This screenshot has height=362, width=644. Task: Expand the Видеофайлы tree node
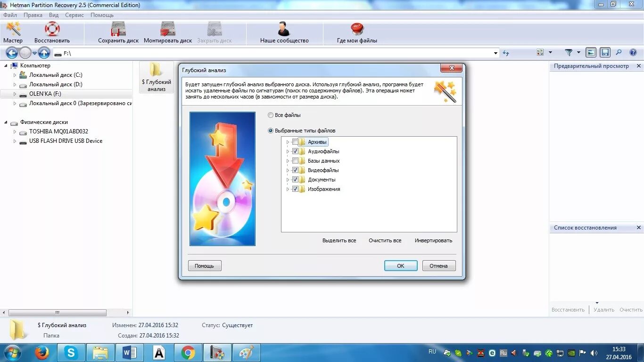288,170
